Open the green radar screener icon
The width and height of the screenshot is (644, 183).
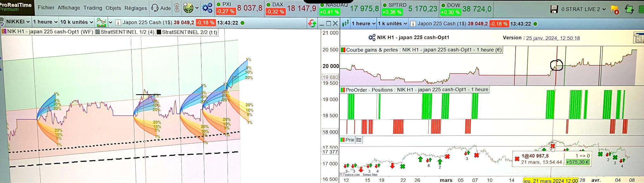(x=188, y=8)
